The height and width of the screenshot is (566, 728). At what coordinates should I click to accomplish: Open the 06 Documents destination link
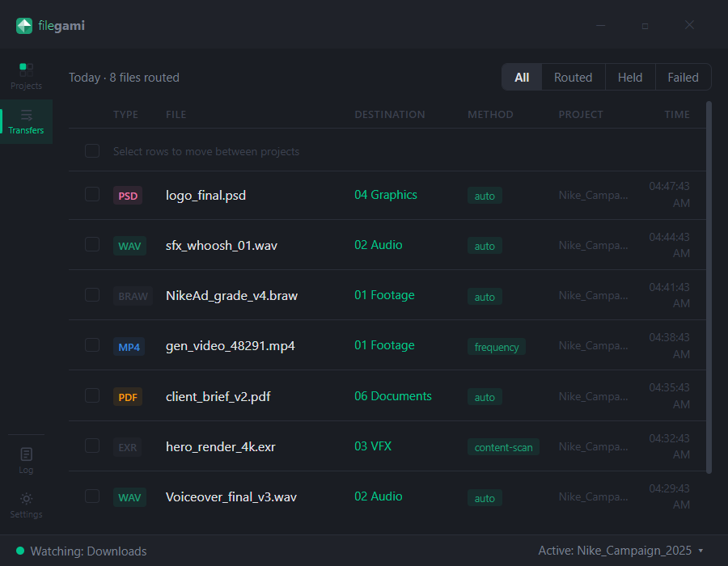(x=393, y=396)
